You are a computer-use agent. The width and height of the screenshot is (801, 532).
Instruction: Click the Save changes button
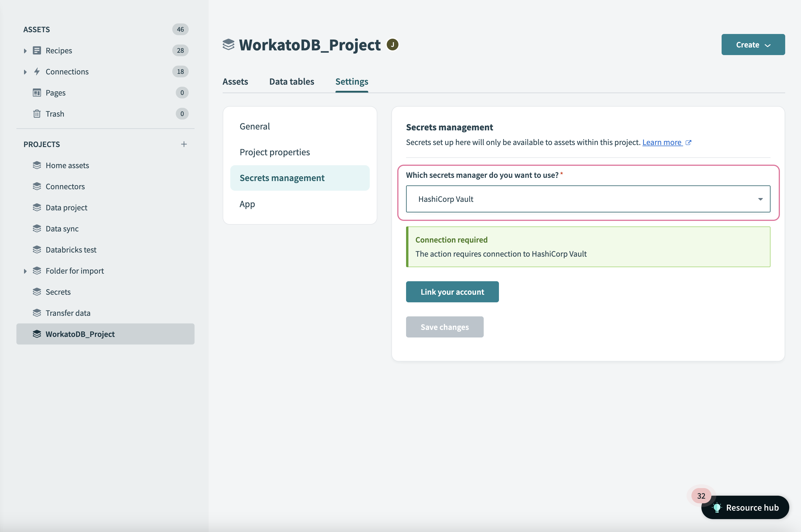point(445,326)
